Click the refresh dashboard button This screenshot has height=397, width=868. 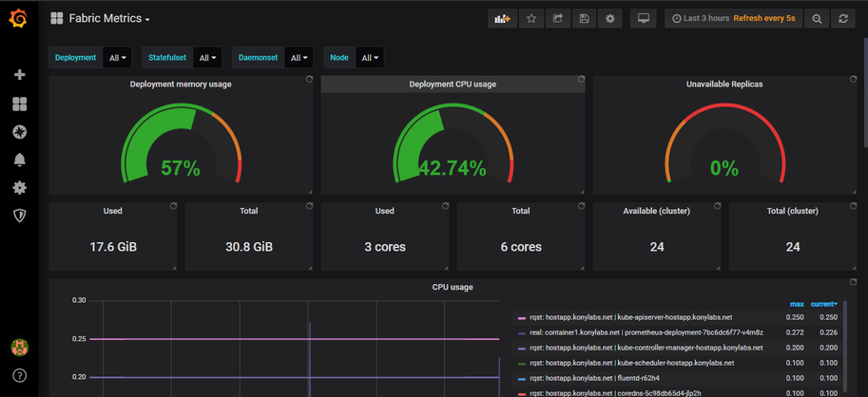842,18
